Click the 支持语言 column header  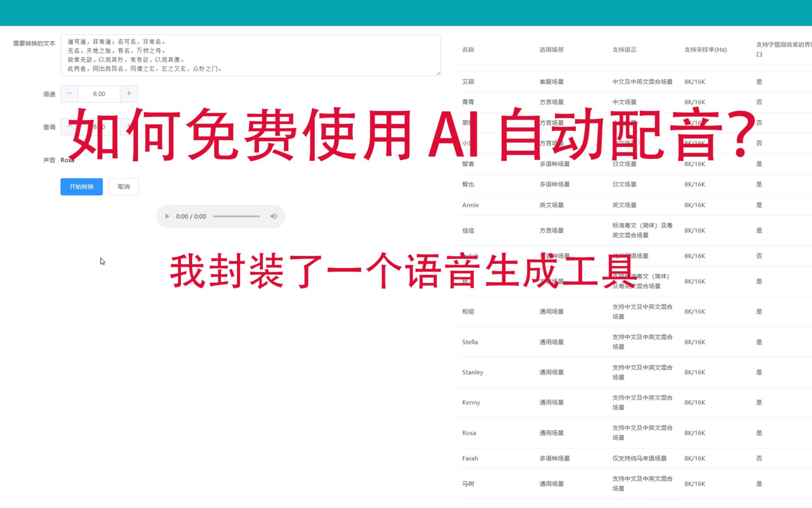[624, 50]
